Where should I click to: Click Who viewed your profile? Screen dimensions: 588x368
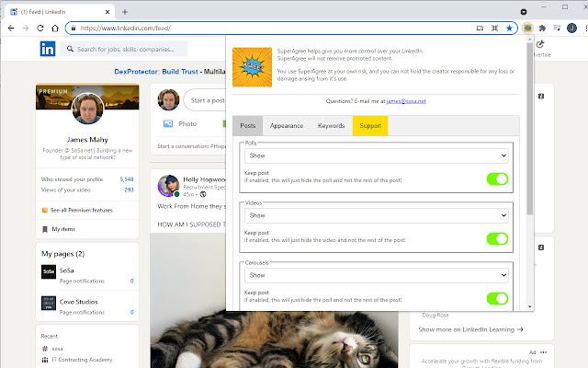point(72,179)
